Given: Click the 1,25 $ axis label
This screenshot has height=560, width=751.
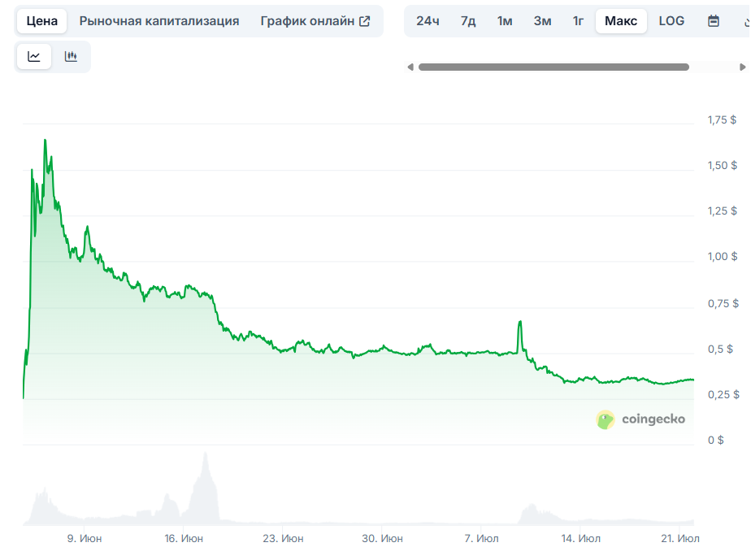Looking at the screenshot, I should (723, 211).
